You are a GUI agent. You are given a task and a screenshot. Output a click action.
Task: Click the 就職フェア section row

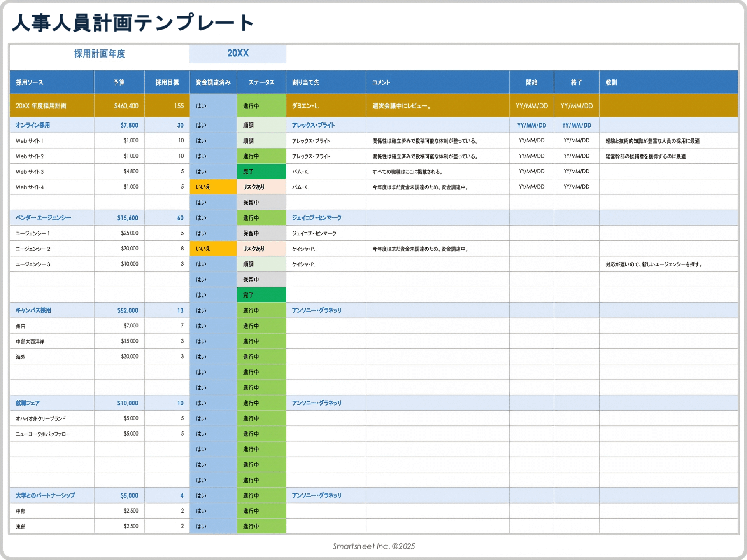pyautogui.click(x=373, y=403)
